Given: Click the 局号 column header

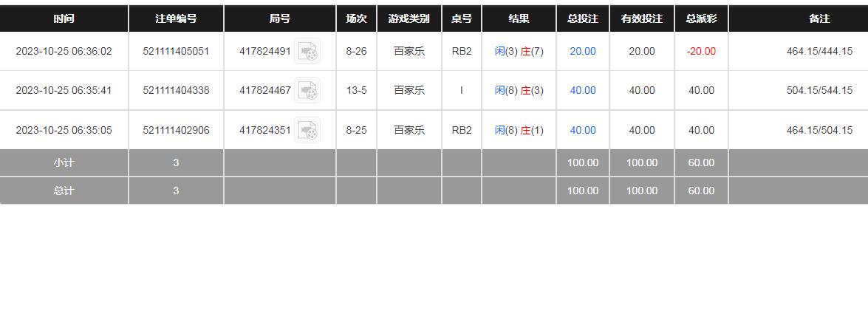Looking at the screenshot, I should (280, 18).
